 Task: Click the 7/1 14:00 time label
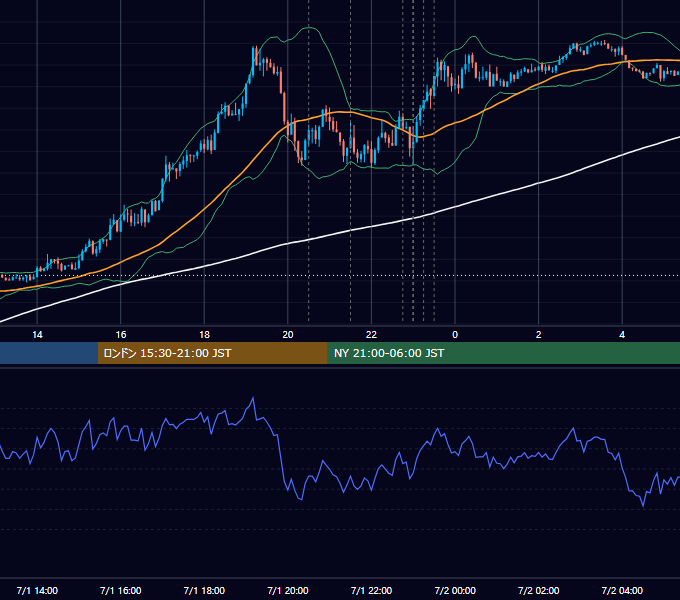tap(37, 590)
